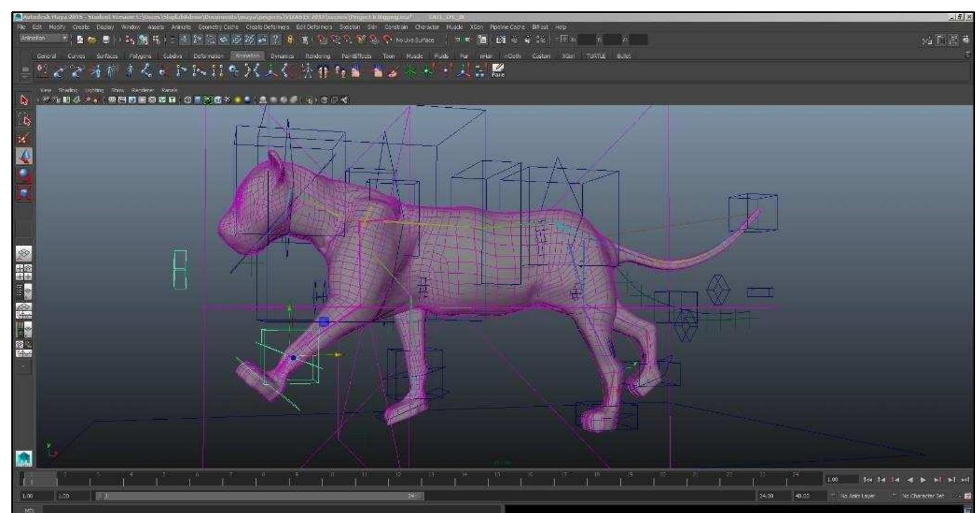
Task: Go to end of playback range
Action: 965,479
